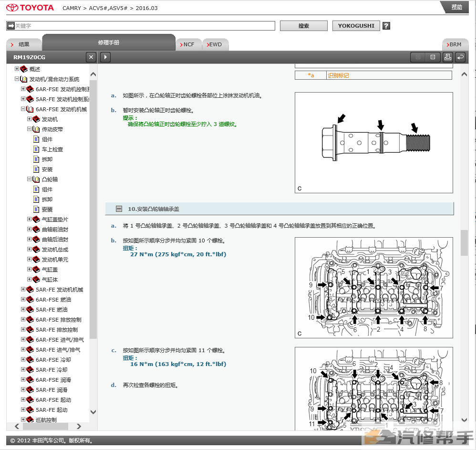Select the 曲轴后油封 tree item
Screen dimensions: 476x450
[x=55, y=240]
